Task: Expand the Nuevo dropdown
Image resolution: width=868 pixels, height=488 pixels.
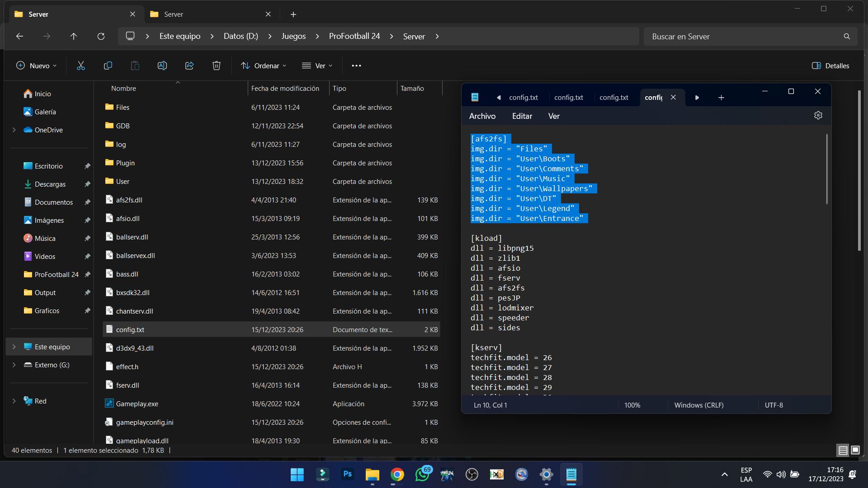Action: (x=36, y=66)
